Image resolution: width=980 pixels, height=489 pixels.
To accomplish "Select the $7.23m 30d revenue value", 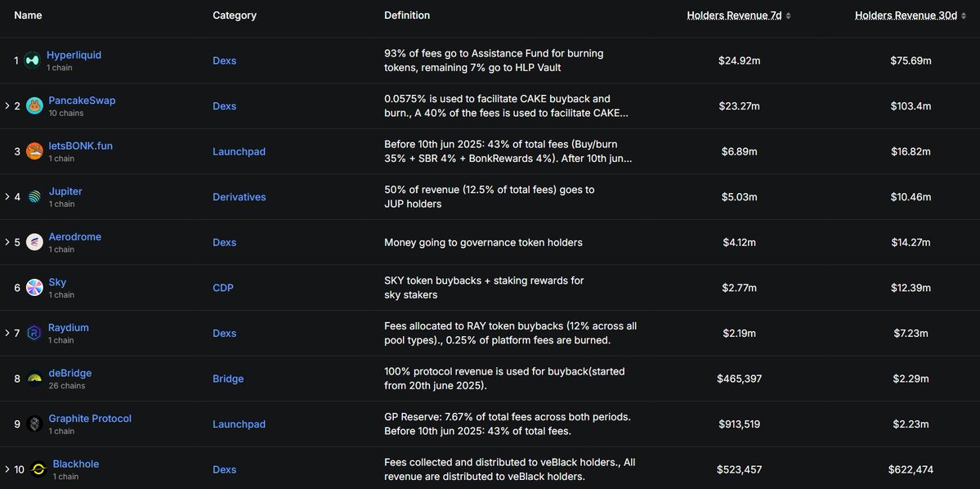I will point(911,334).
